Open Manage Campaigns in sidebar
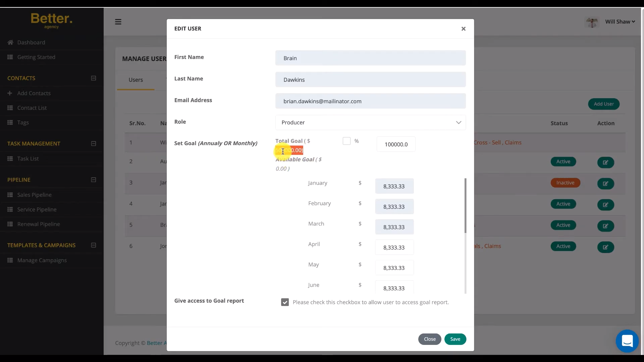 point(42,260)
